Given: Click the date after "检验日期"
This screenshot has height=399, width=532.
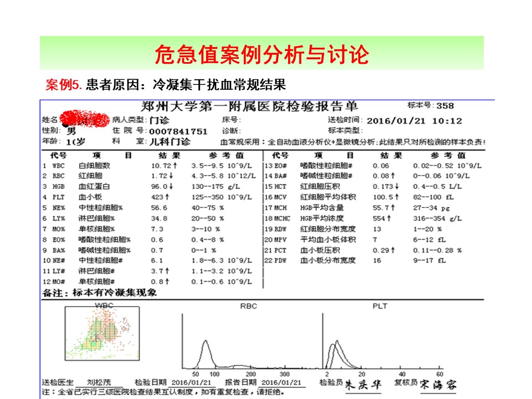Looking at the screenshot, I should [191, 382].
